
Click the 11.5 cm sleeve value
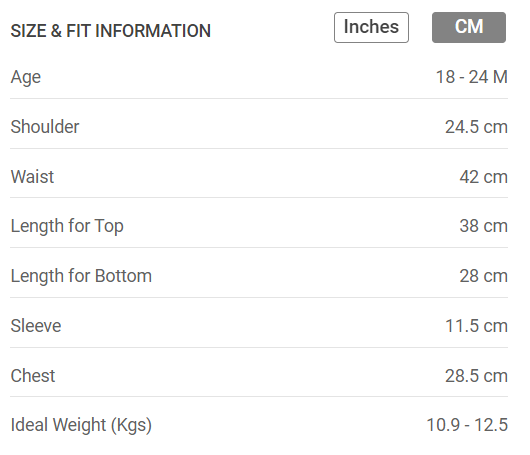476,326
